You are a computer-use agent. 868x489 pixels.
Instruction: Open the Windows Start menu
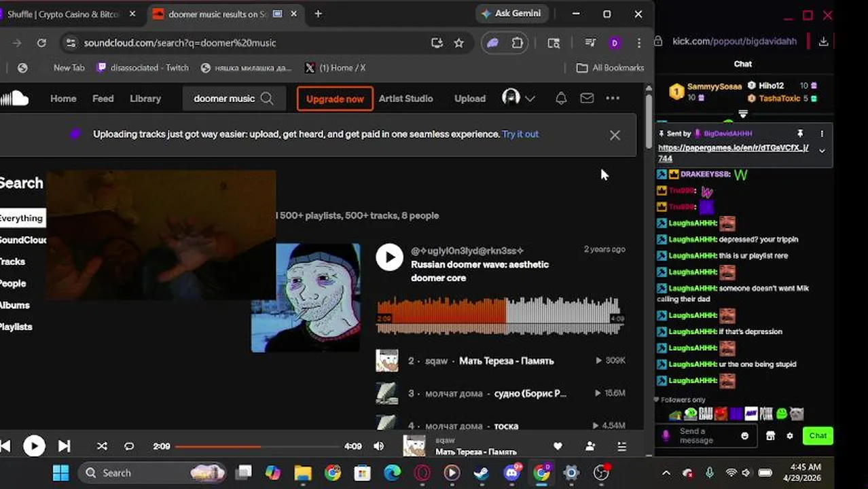pyautogui.click(x=60, y=473)
